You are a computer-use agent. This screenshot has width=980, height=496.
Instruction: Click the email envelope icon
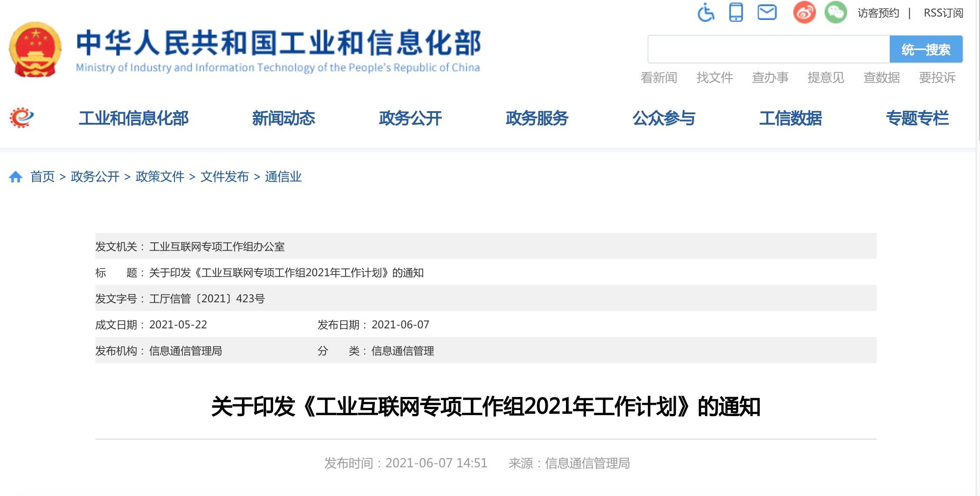[x=767, y=12]
